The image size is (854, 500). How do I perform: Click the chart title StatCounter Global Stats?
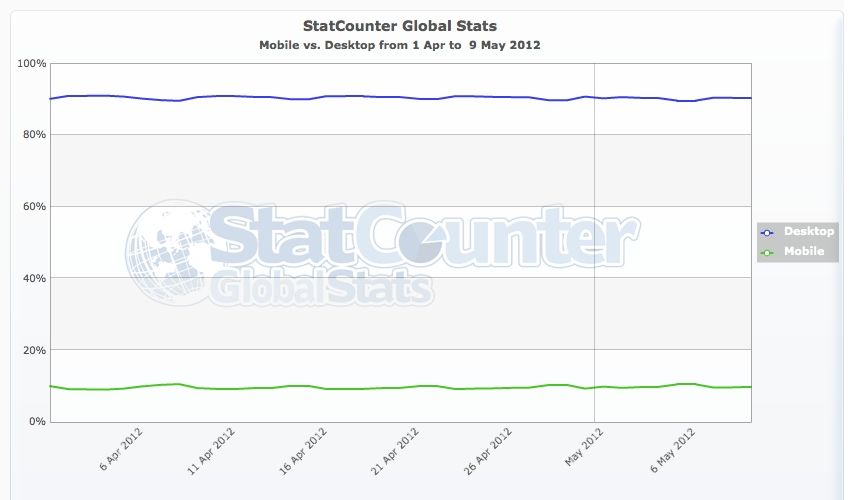pos(399,27)
